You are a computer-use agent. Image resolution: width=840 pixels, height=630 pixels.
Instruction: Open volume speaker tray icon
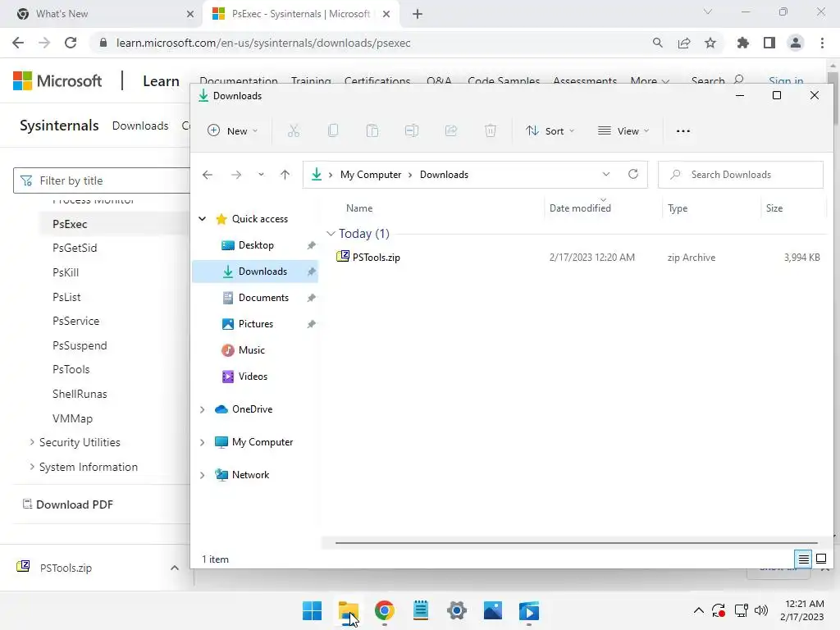coord(760,610)
